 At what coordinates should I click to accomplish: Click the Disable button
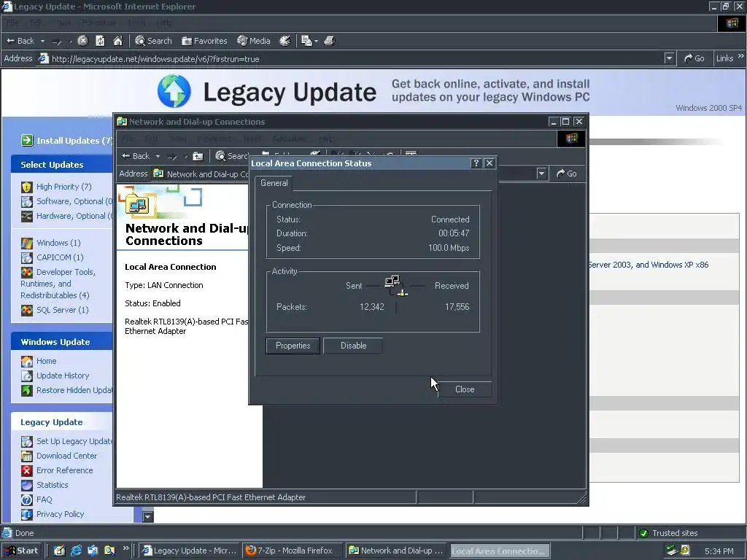[x=354, y=346]
